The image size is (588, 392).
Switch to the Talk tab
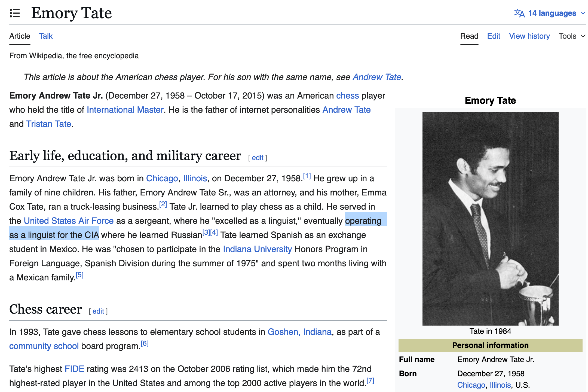pos(46,36)
